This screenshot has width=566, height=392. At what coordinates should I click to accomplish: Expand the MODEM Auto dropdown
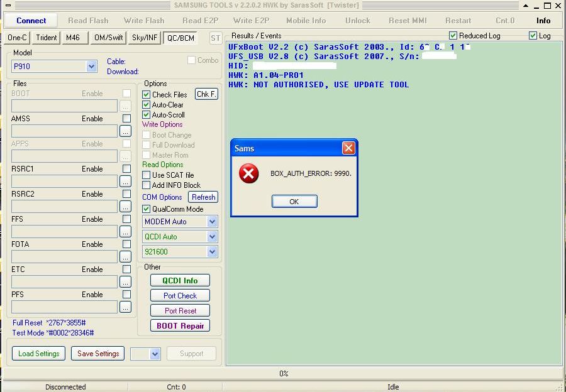coord(212,221)
